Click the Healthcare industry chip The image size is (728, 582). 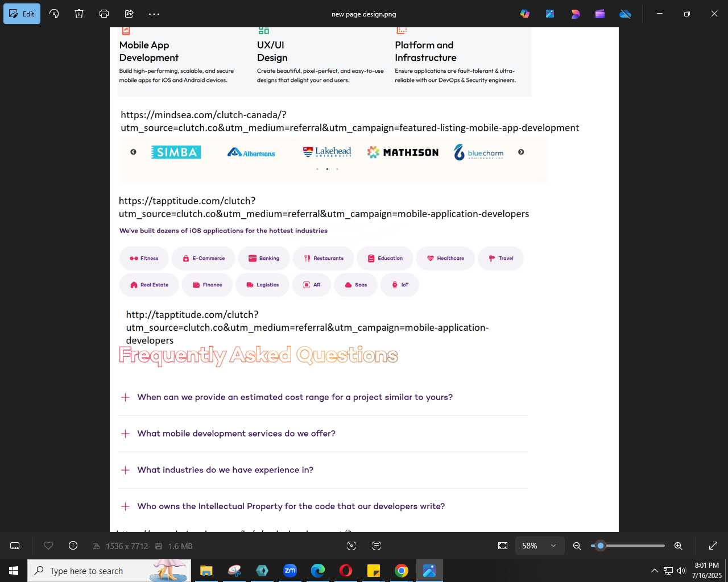(445, 258)
